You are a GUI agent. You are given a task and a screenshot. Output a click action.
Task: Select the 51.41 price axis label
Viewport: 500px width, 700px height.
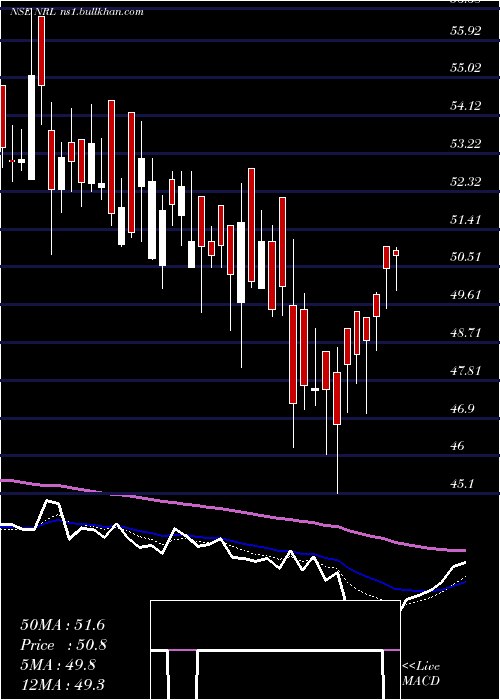point(466,219)
